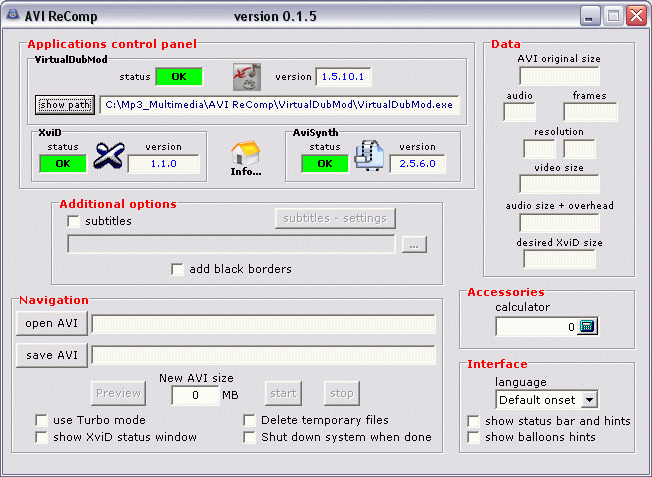
Task: Click the second resolution field
Action: [580, 149]
